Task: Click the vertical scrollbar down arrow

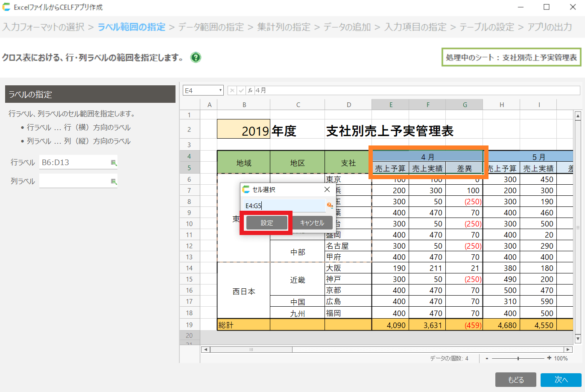Action: point(578,339)
